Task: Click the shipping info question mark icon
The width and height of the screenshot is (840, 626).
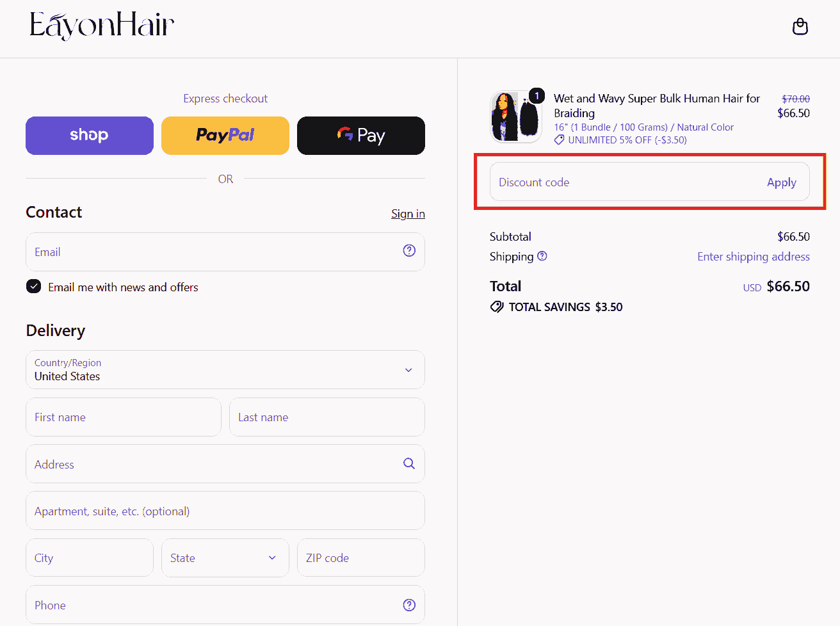Action: pos(542,256)
